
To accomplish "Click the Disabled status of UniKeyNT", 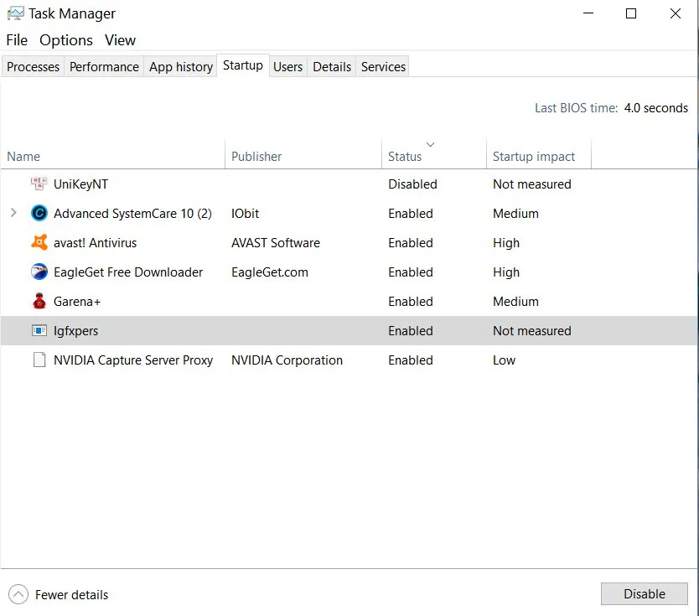I will point(413,184).
